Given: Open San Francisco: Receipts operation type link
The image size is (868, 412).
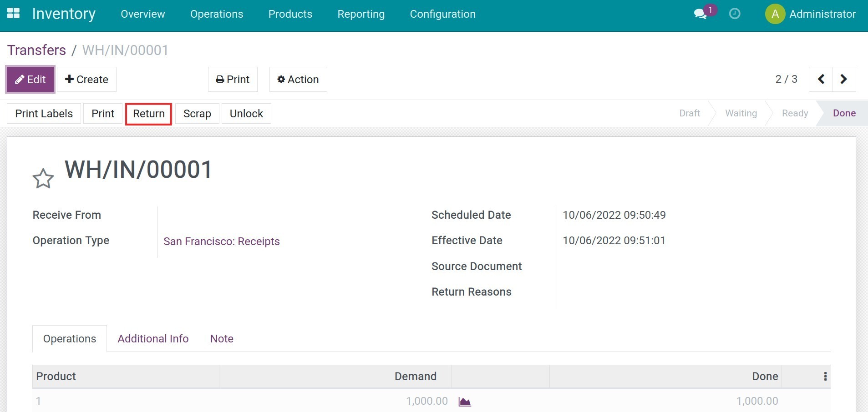Looking at the screenshot, I should click(x=222, y=241).
